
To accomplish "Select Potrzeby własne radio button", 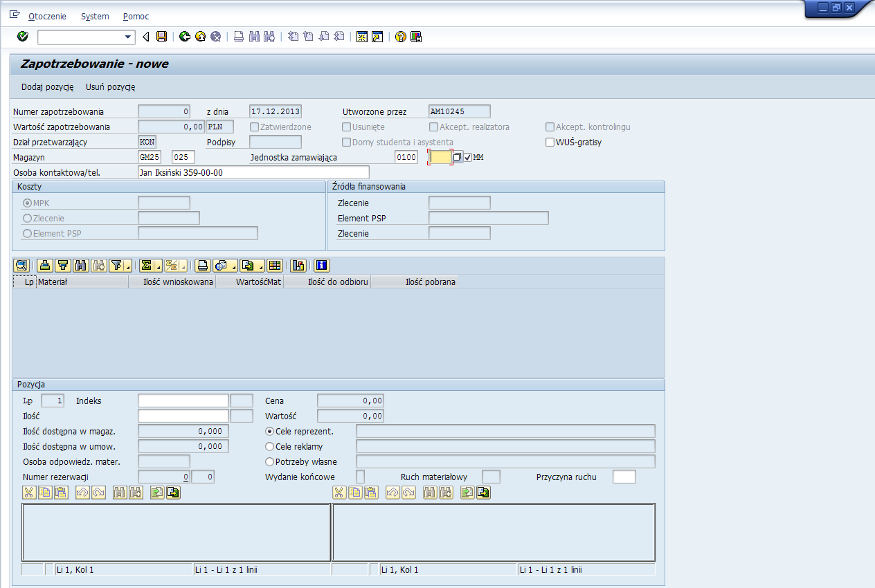I will coord(270,461).
